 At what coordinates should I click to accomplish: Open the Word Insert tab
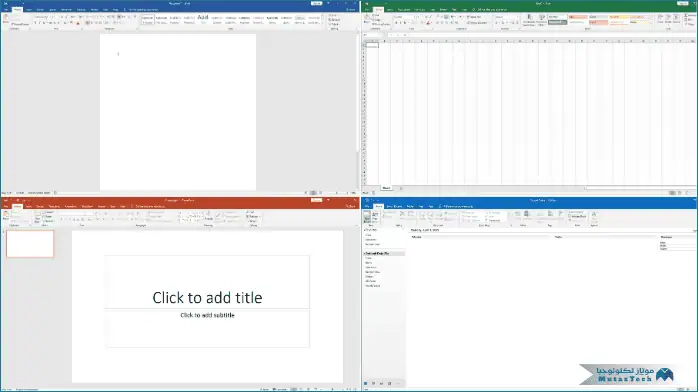coord(29,9)
